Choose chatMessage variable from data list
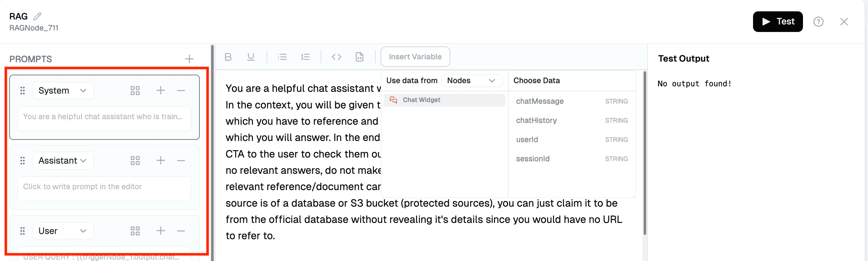 click(x=540, y=101)
